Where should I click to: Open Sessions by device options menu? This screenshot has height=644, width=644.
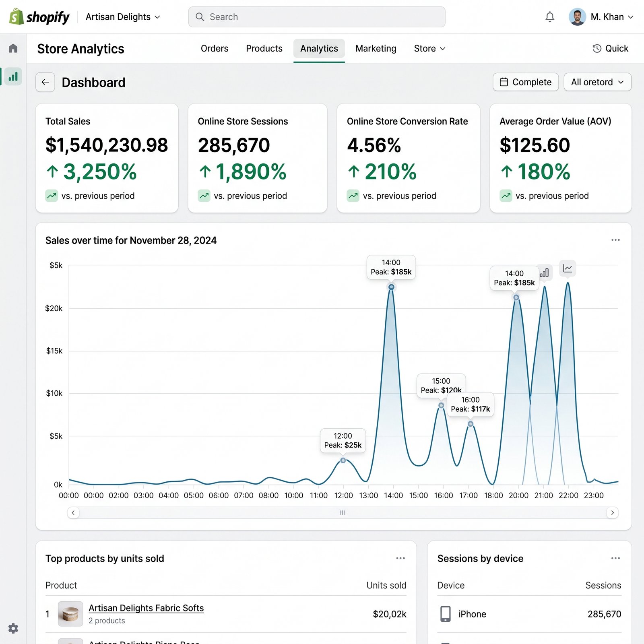(x=615, y=558)
